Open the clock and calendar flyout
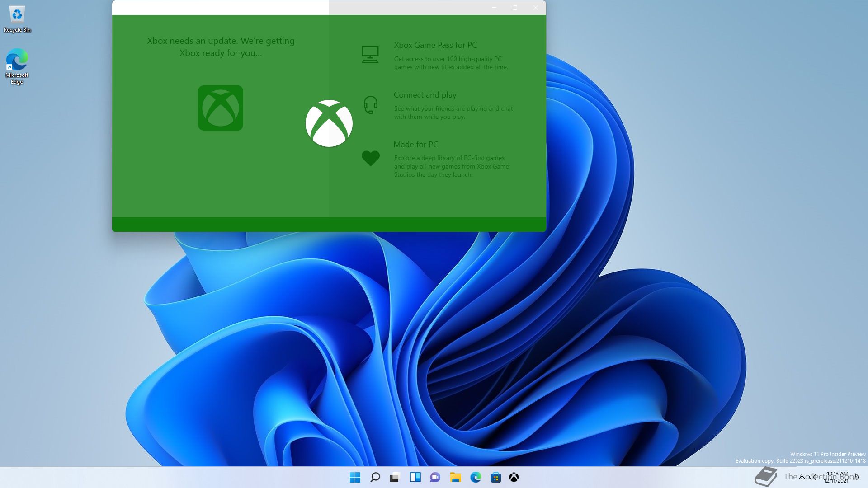This screenshot has width=868, height=488. coord(837,477)
